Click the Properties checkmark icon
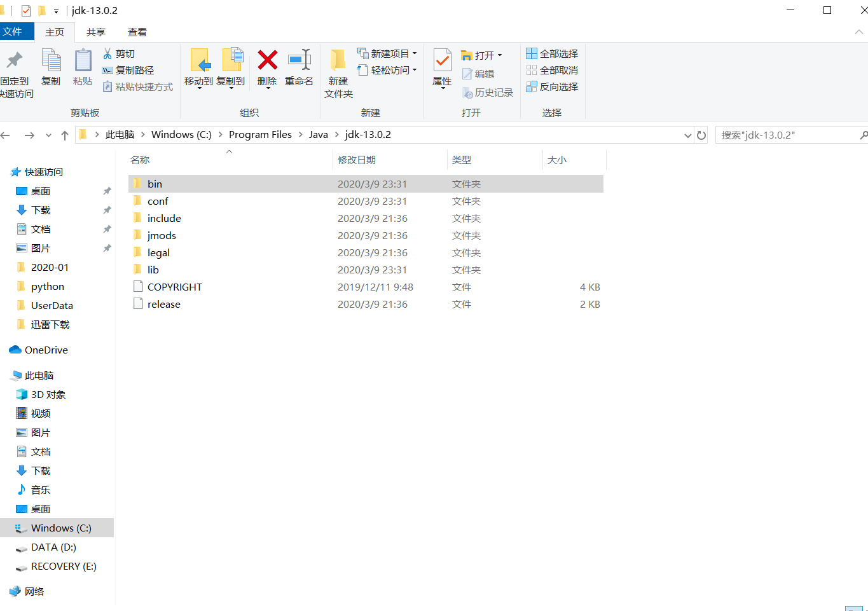Screen dimensions: 868x611 coord(442,61)
